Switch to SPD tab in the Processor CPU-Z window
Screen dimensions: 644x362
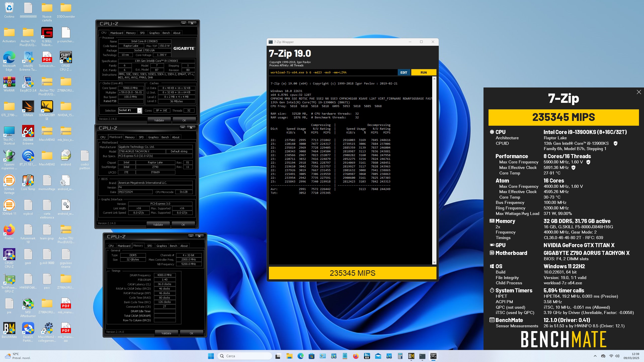pyautogui.click(x=142, y=33)
